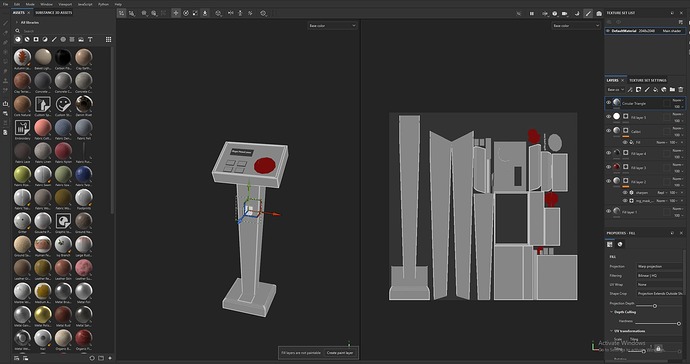Activate the scale gizmo tool in toolbar

(x=195, y=13)
